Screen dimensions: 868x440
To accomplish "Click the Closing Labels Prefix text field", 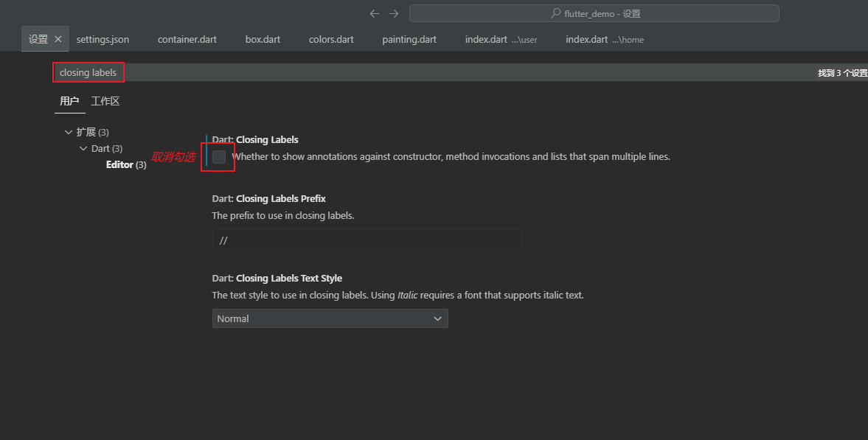I will [367, 240].
